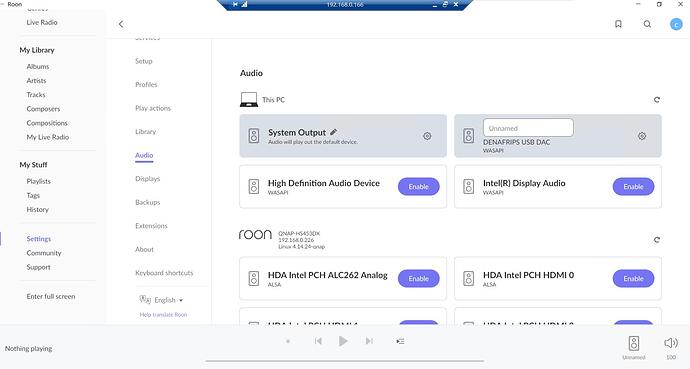
Task: Click speaker icon on DENAFRIPS USB DAC card
Action: (469, 135)
